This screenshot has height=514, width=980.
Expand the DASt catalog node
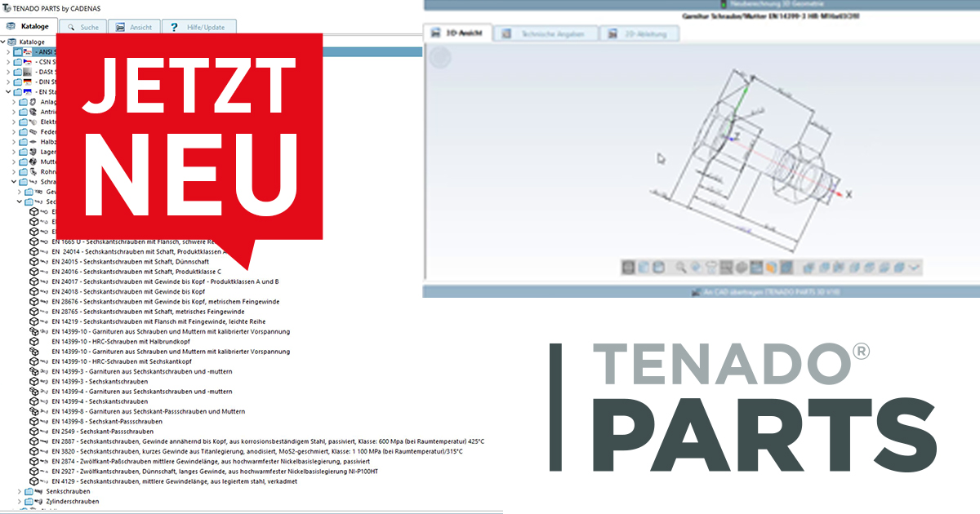9,72
